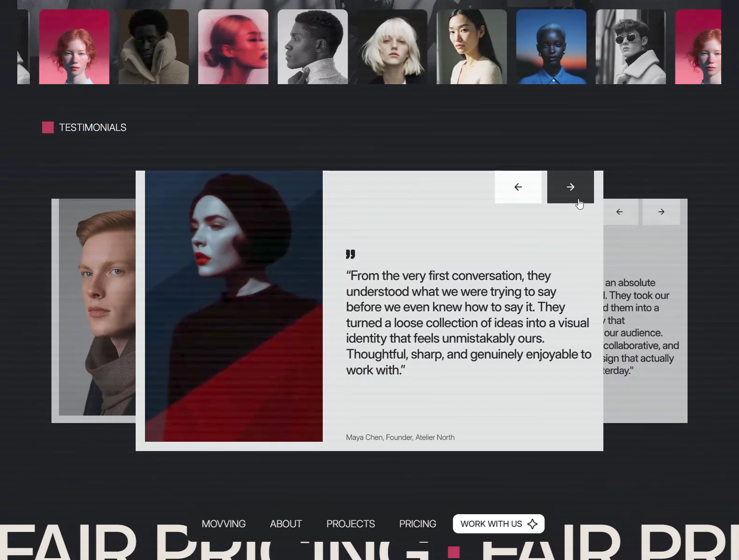
Task: Open the blurred red-toned profile portrait
Action: point(233,47)
